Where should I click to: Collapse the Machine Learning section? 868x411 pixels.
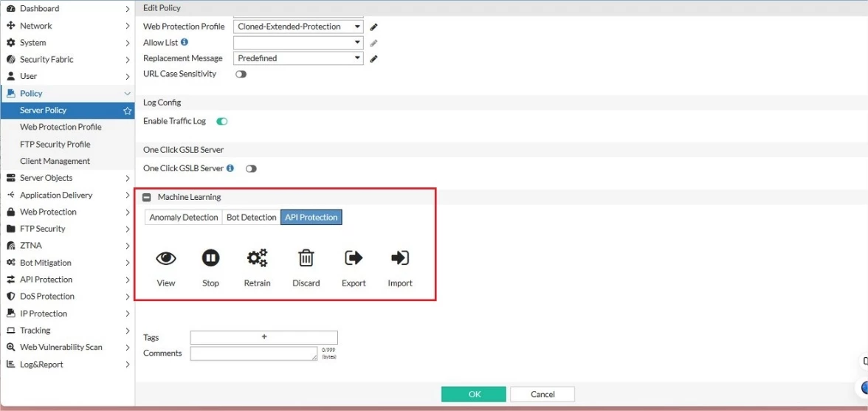click(x=147, y=197)
